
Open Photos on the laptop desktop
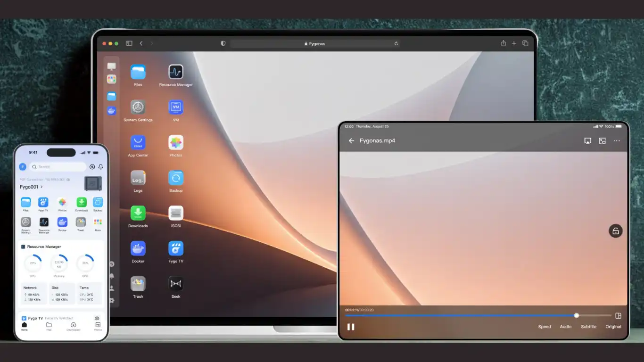176,143
